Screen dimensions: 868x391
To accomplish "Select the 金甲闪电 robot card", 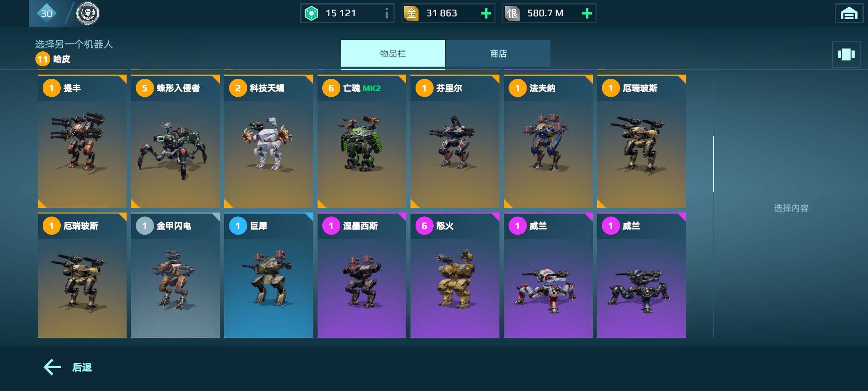I will tap(175, 275).
